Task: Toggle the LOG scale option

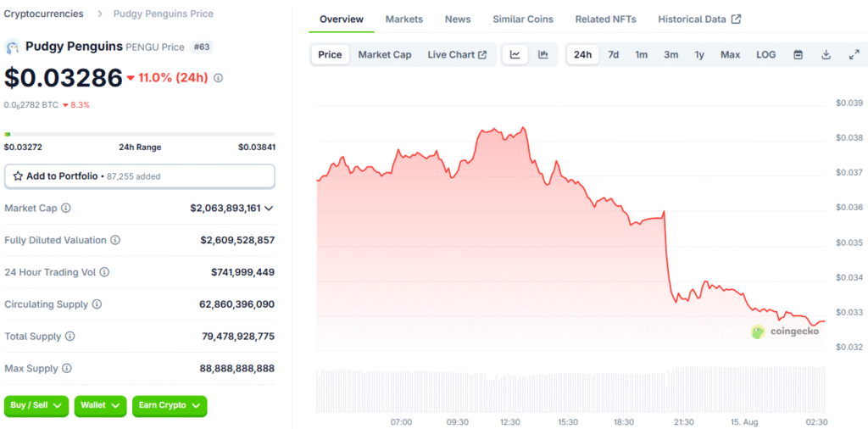Action: [x=766, y=55]
